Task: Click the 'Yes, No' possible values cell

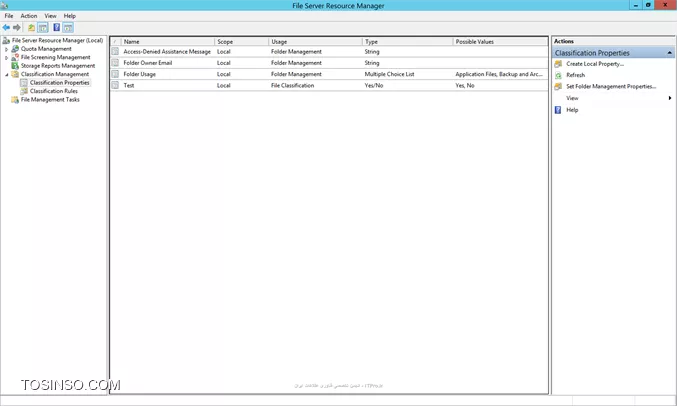Action: (465, 86)
